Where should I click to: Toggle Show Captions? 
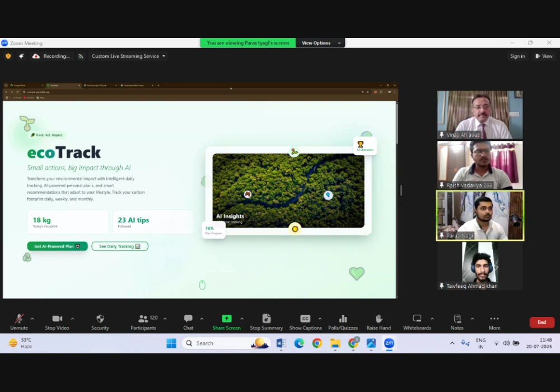305,319
